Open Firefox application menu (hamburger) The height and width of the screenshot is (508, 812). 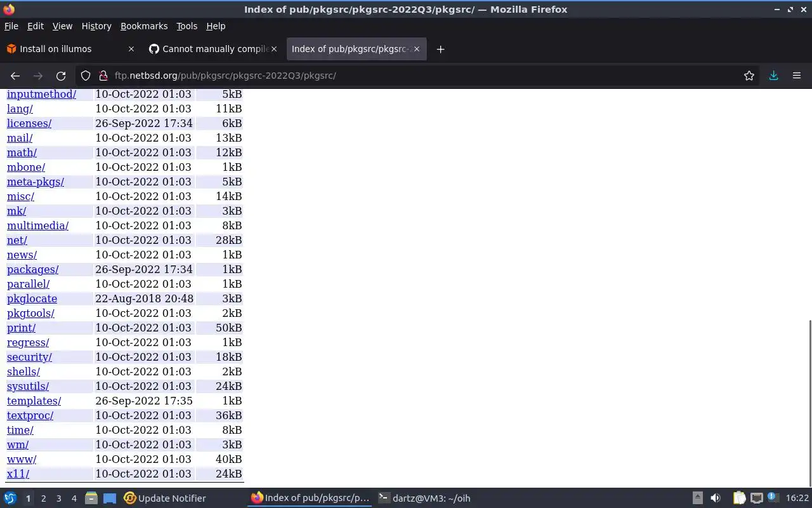tap(797, 76)
